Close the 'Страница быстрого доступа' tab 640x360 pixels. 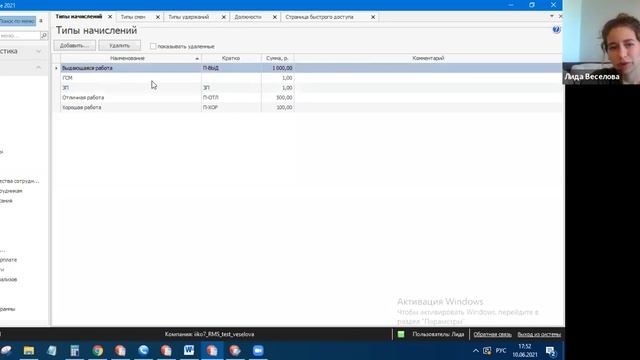pos(373,17)
